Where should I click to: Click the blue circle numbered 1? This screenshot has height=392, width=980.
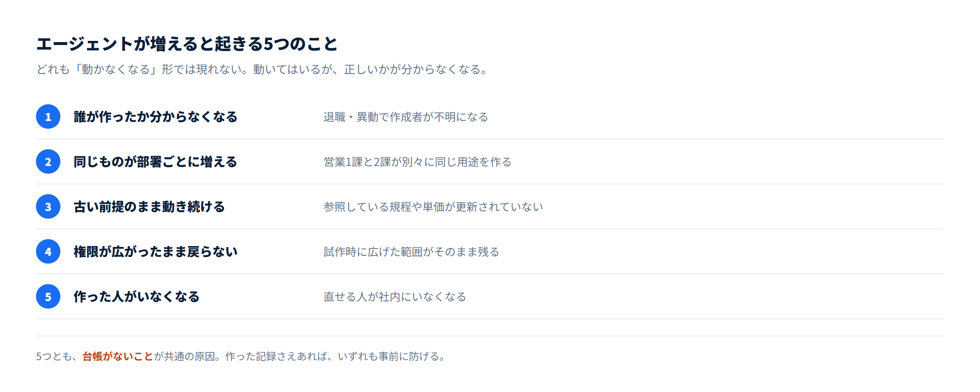(x=48, y=116)
